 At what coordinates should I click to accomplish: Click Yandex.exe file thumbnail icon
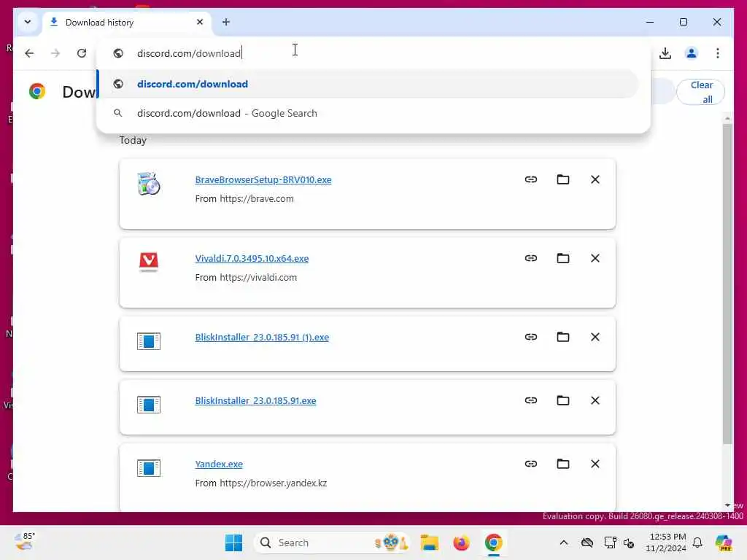click(x=149, y=468)
